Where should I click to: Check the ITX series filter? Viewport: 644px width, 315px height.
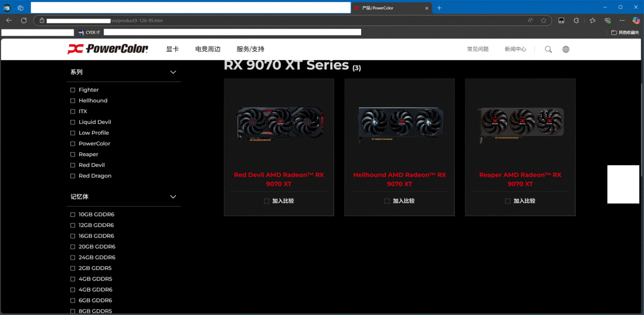click(x=73, y=111)
